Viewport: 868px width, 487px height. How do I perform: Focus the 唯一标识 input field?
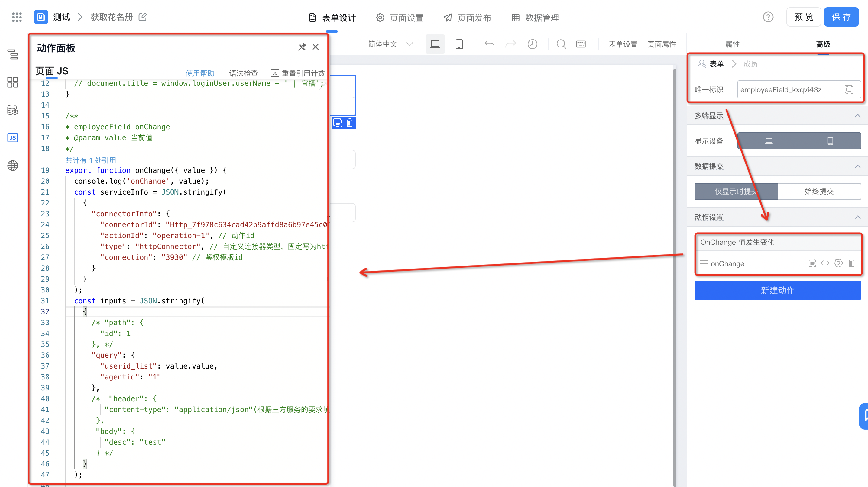799,90
